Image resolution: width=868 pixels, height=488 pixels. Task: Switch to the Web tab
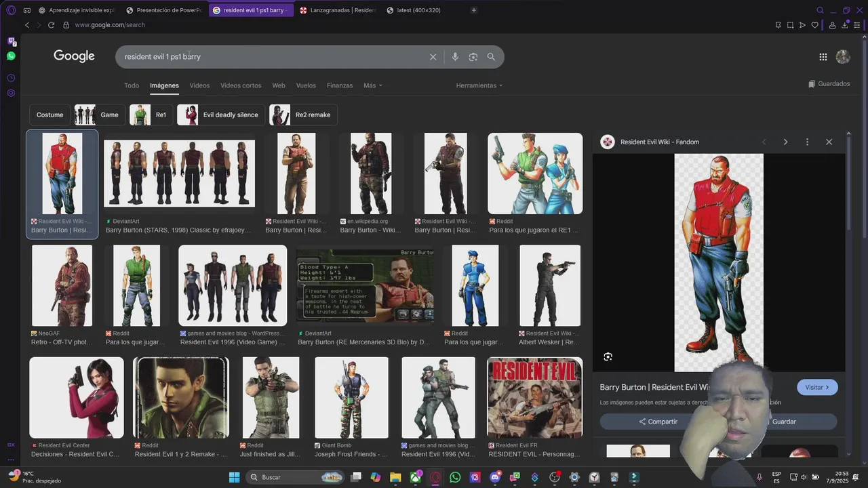[x=279, y=85]
